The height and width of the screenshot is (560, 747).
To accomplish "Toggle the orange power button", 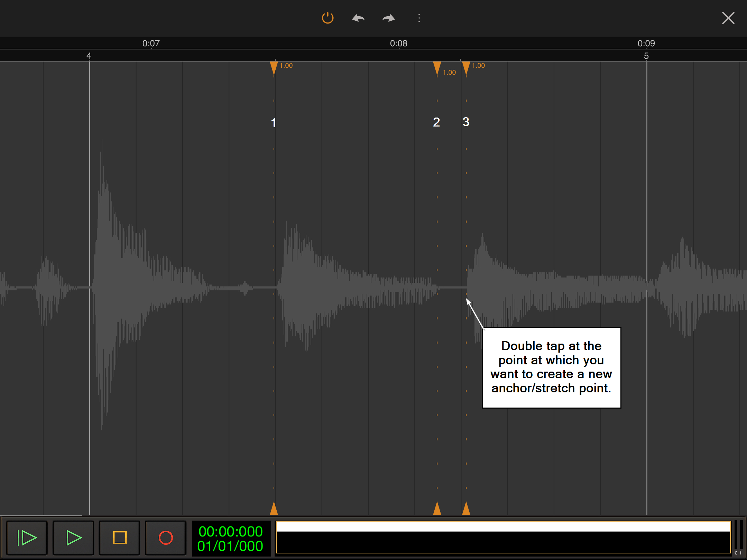I will click(x=328, y=18).
